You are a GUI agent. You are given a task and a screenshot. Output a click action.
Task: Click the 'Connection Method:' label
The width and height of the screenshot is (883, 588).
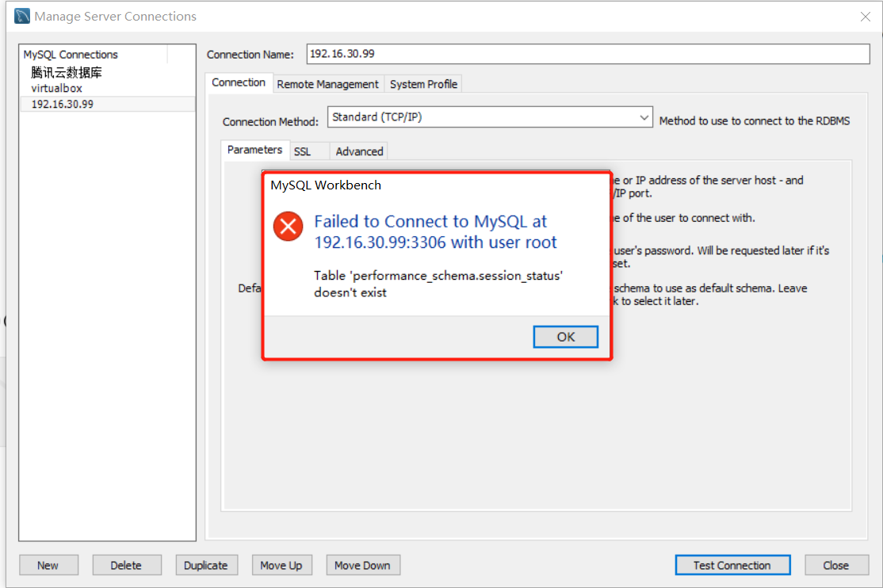[x=270, y=122]
